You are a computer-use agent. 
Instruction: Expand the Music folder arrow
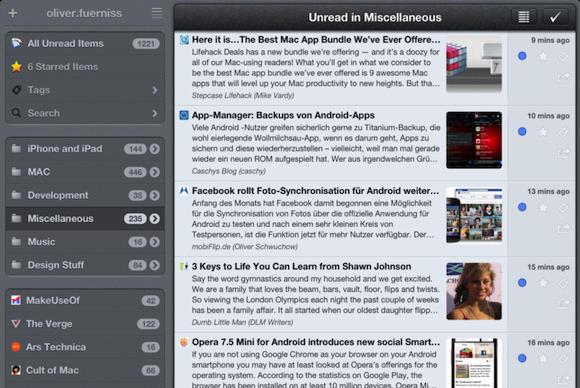tap(155, 242)
